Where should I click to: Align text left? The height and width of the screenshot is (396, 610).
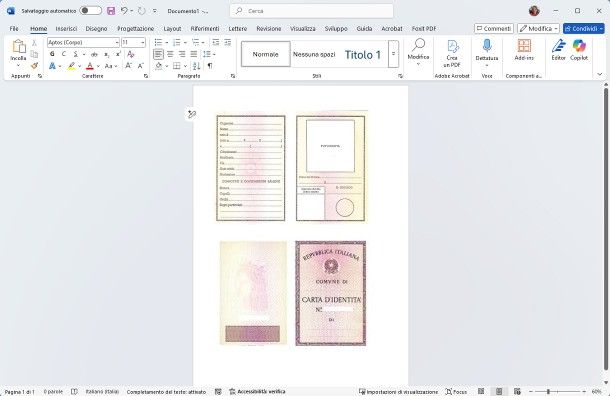[x=158, y=54]
